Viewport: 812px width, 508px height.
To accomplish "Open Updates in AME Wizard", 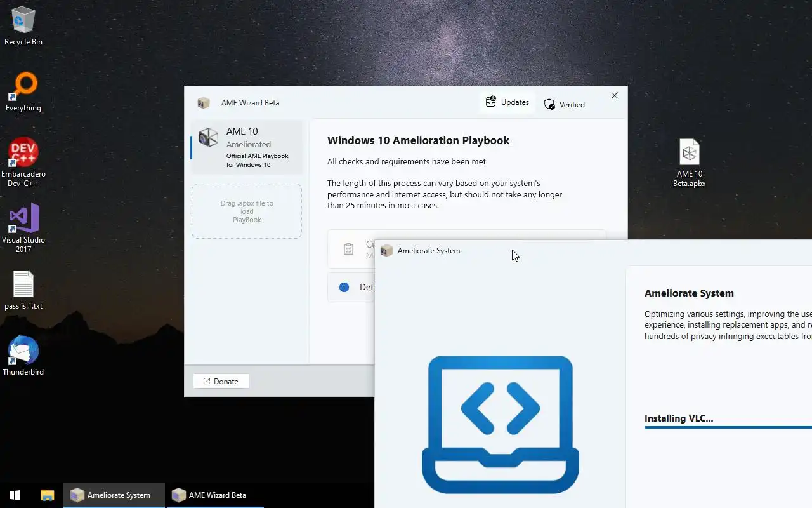I will pos(507,102).
